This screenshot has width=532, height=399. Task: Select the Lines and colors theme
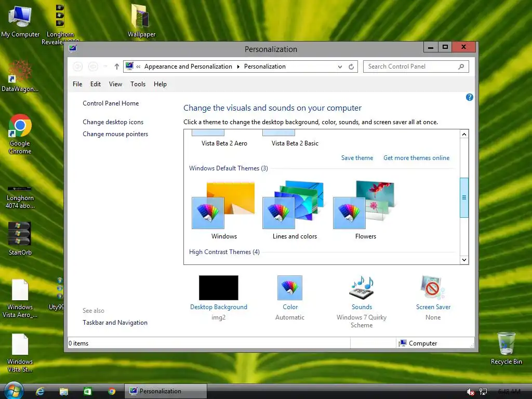[295, 210]
